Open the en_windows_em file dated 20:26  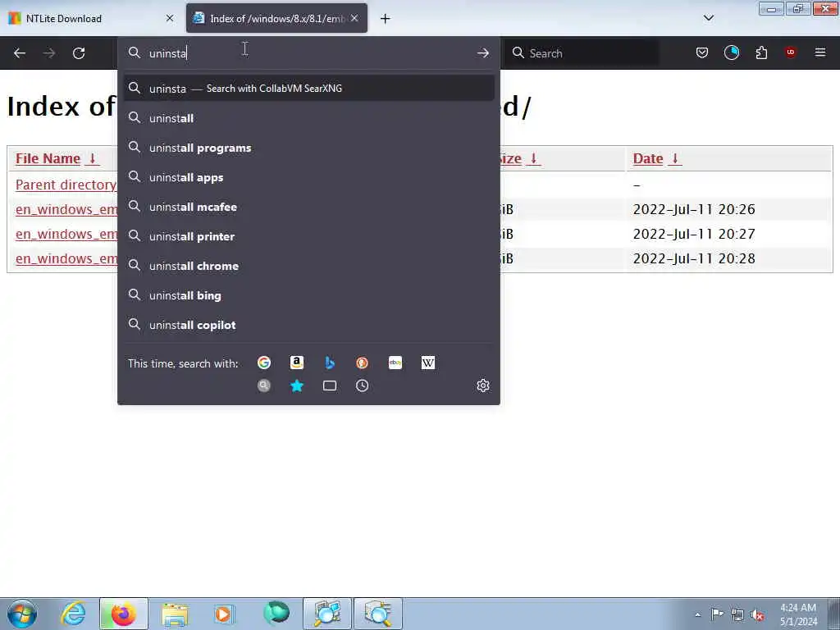click(x=66, y=209)
